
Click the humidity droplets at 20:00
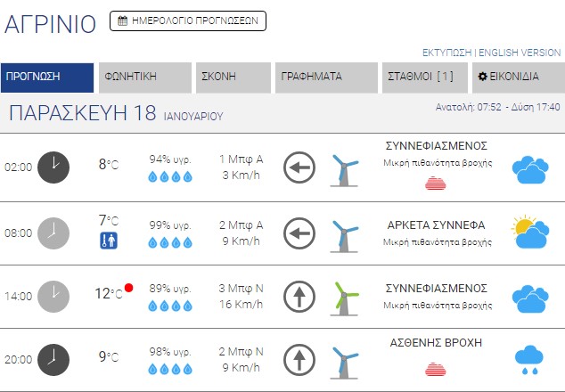[x=170, y=367]
